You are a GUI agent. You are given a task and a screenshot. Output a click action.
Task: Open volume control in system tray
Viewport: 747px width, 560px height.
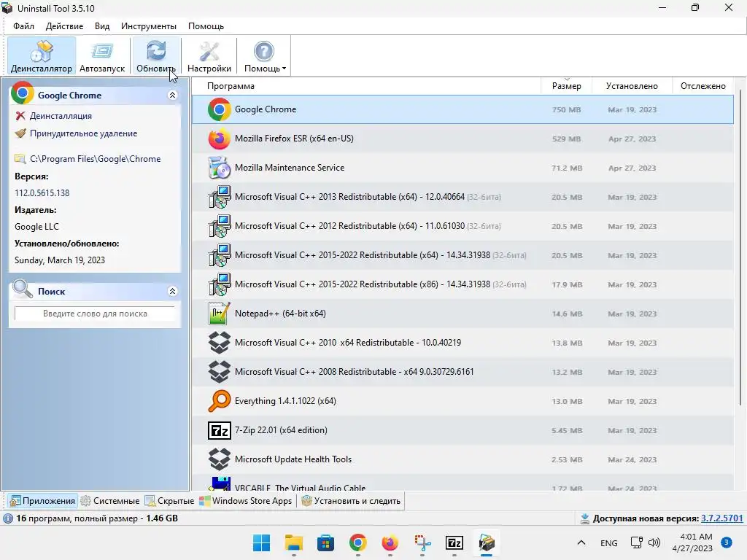(654, 542)
